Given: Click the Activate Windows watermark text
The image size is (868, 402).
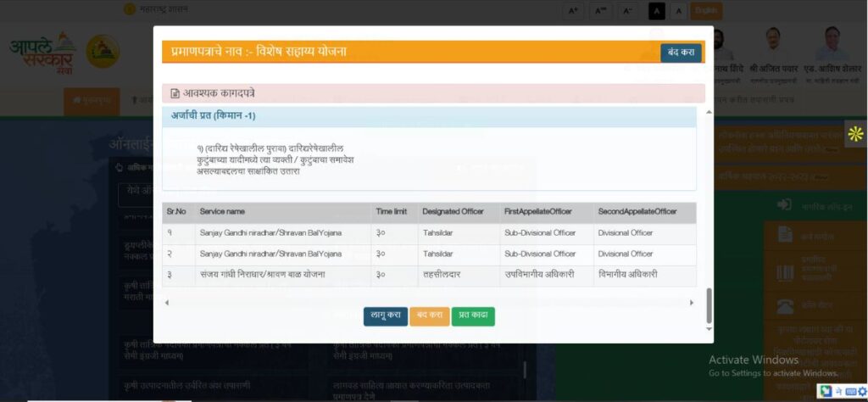Looking at the screenshot, I should coord(754,360).
